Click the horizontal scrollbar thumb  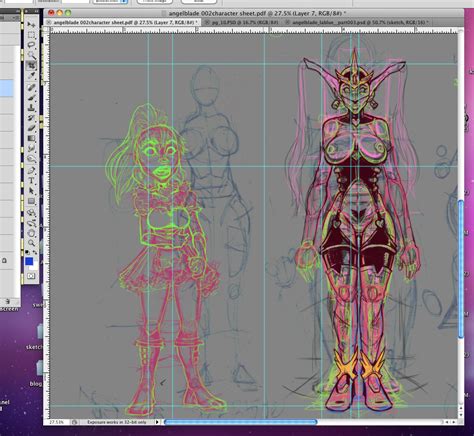(x=240, y=422)
